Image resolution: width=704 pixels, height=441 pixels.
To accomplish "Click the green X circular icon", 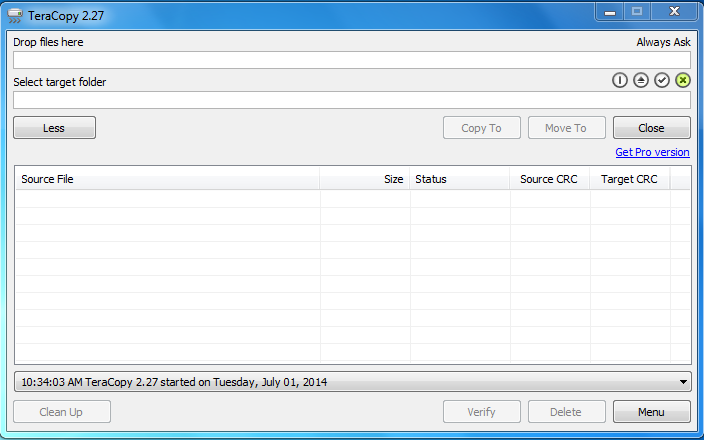I will 683,80.
